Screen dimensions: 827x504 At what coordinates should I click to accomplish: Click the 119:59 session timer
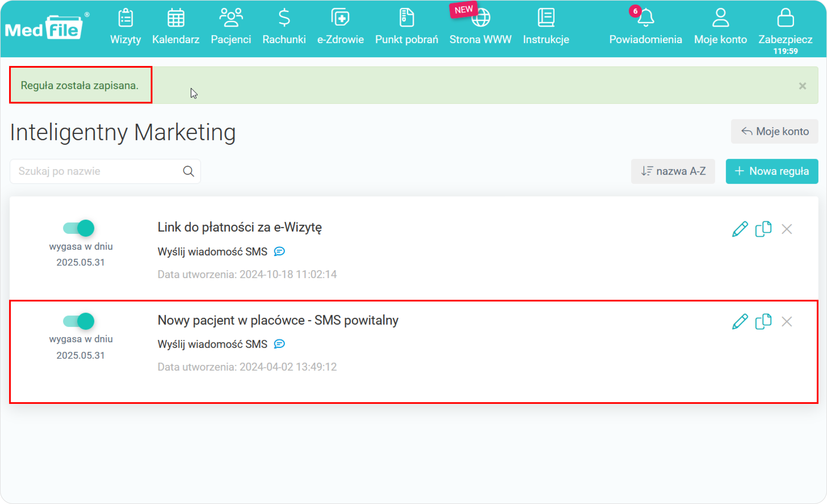pyautogui.click(x=785, y=51)
